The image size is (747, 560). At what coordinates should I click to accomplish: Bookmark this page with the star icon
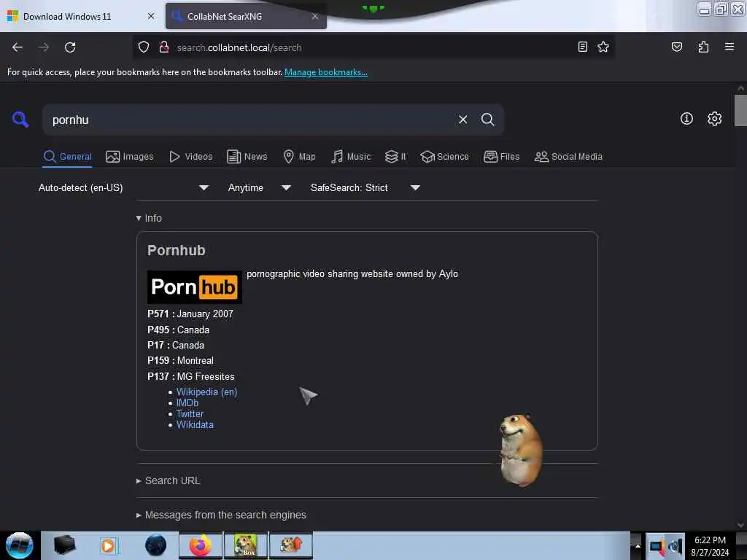[x=603, y=47]
